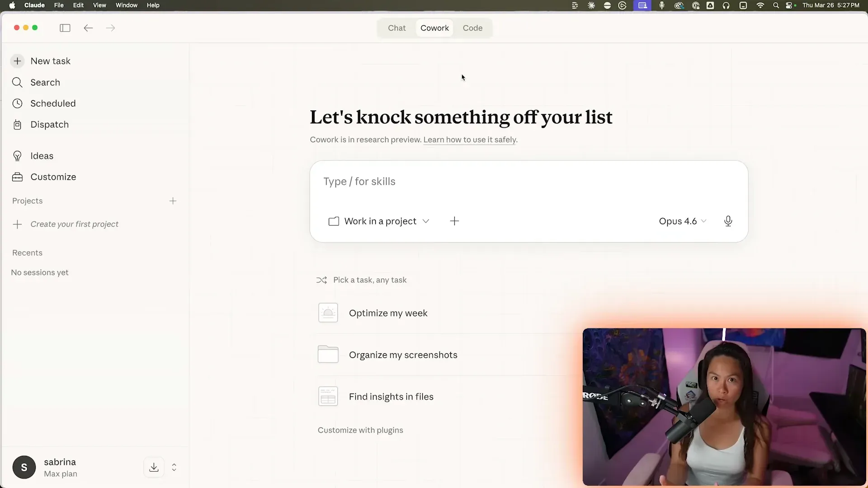Open Learn how to use it safely link
The image size is (868, 488).
470,140
